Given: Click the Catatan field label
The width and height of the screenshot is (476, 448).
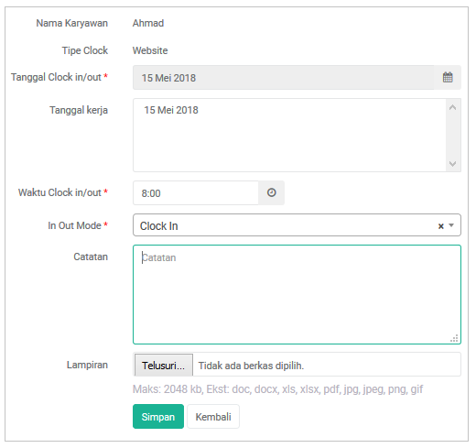Looking at the screenshot, I should (91, 257).
